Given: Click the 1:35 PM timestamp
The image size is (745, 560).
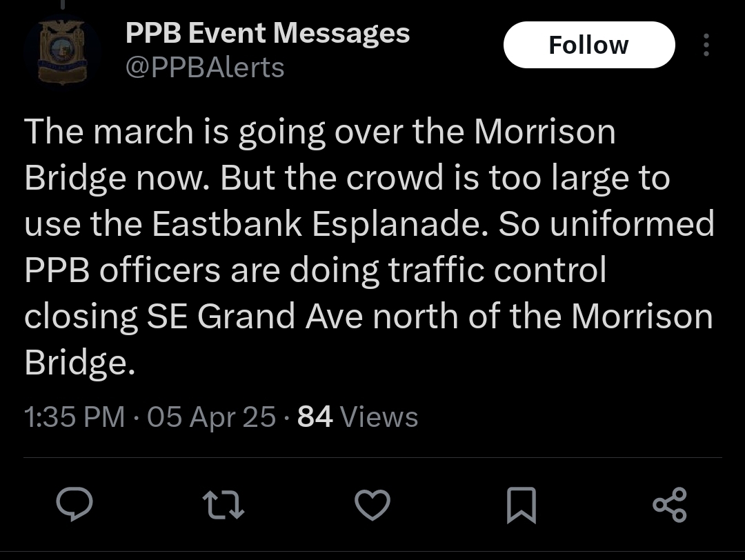Looking at the screenshot, I should [x=74, y=417].
